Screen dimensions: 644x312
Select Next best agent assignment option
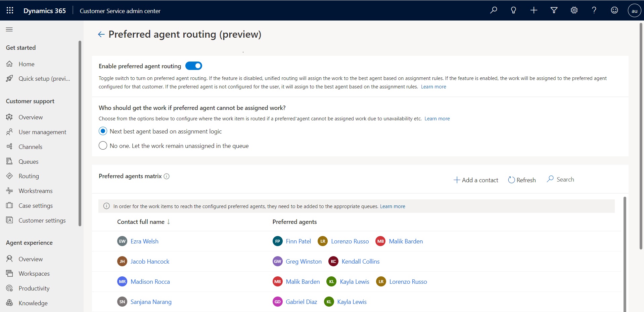coord(103,131)
